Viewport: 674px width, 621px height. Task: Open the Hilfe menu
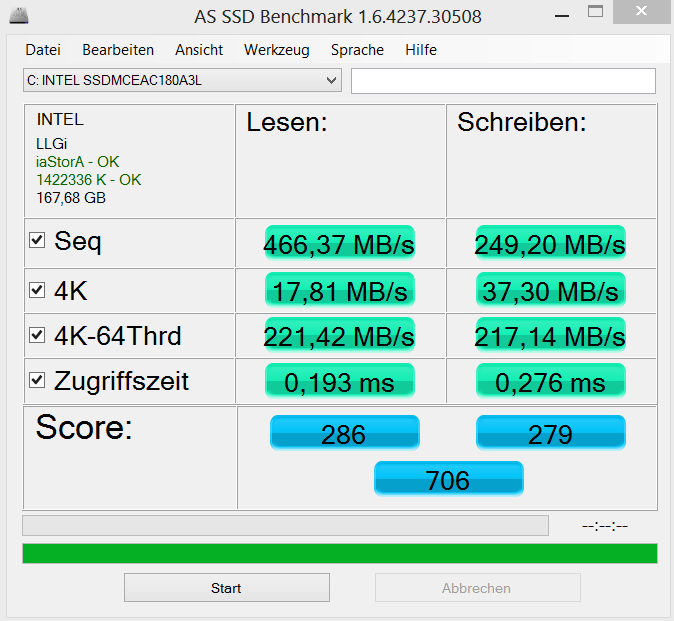pos(421,50)
